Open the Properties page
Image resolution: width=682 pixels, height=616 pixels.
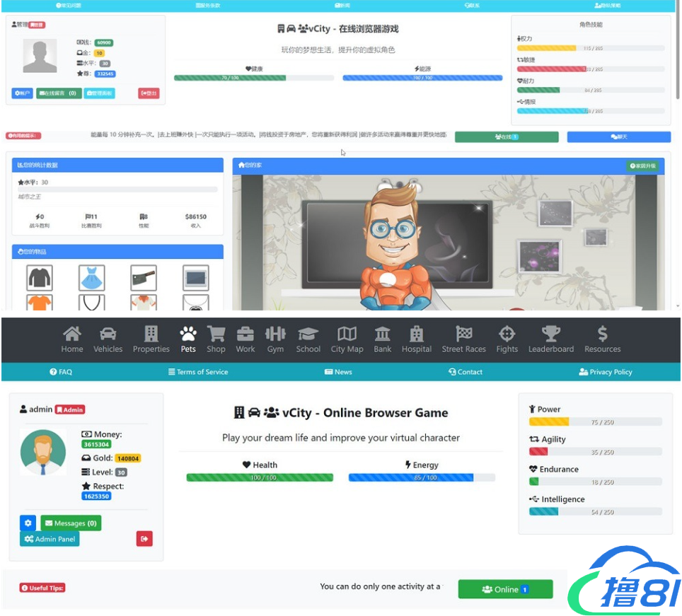151,339
